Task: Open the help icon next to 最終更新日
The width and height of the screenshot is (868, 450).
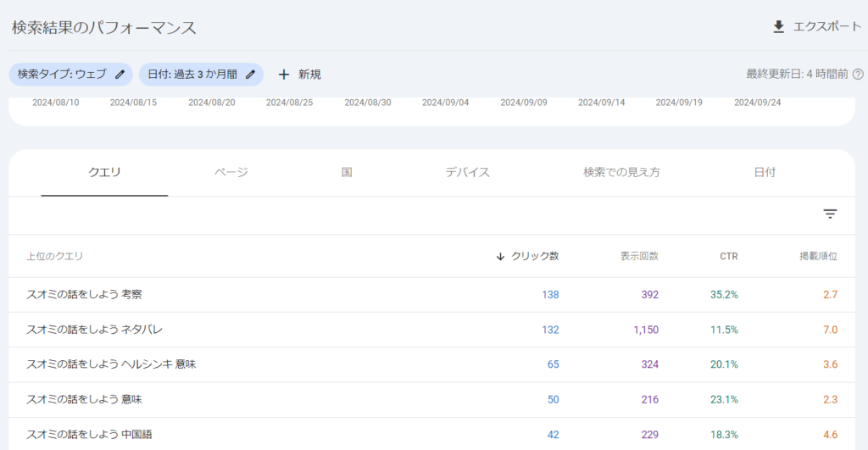Action: click(x=858, y=75)
